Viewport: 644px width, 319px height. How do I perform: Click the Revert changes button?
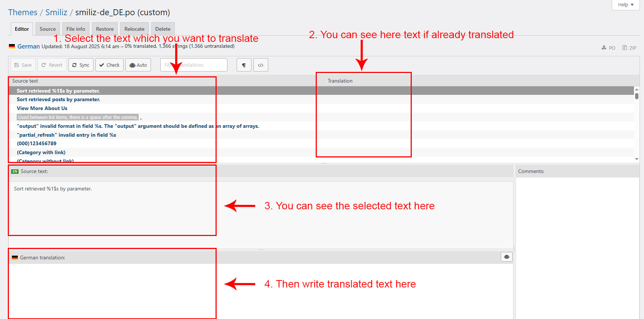pyautogui.click(x=52, y=65)
